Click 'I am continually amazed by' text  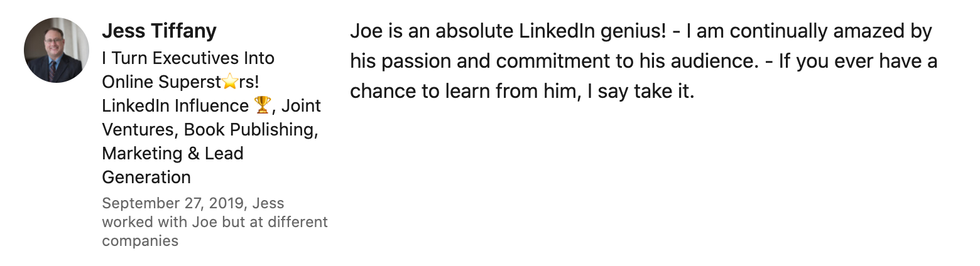point(810,31)
